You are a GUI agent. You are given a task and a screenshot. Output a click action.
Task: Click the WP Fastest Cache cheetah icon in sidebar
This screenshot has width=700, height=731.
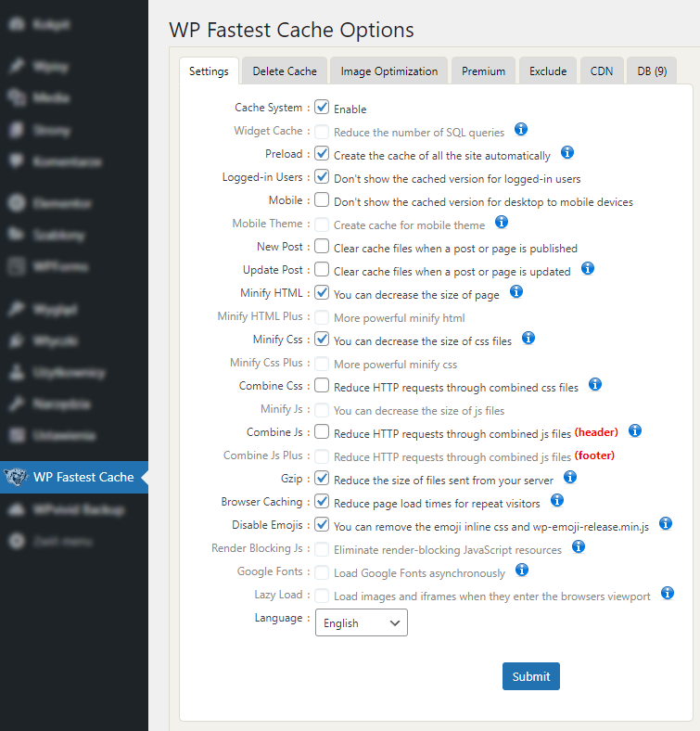pos(16,477)
